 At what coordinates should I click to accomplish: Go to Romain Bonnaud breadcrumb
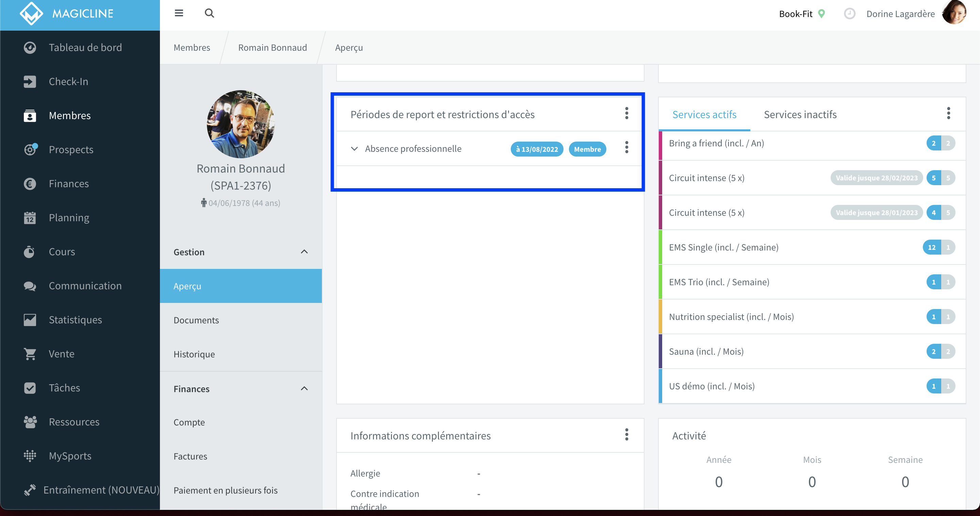click(x=272, y=48)
